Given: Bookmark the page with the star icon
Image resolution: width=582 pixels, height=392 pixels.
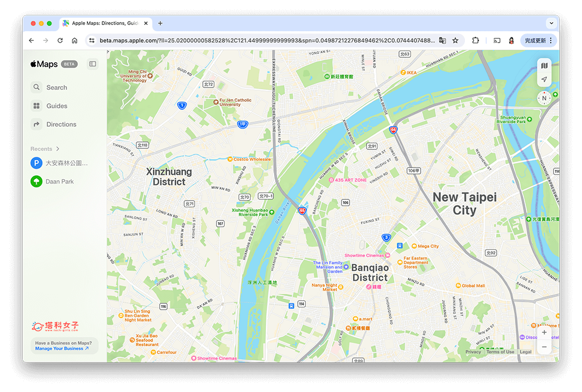Looking at the screenshot, I should 455,40.
